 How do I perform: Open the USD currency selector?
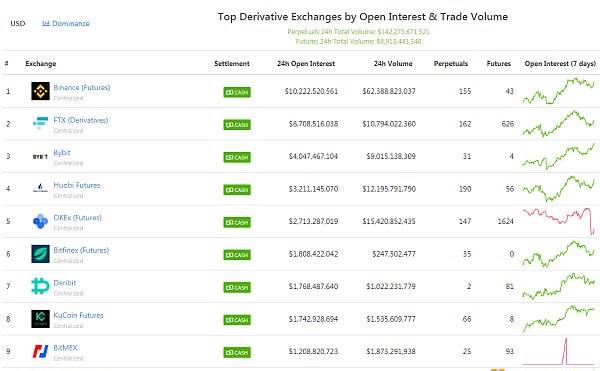18,23
